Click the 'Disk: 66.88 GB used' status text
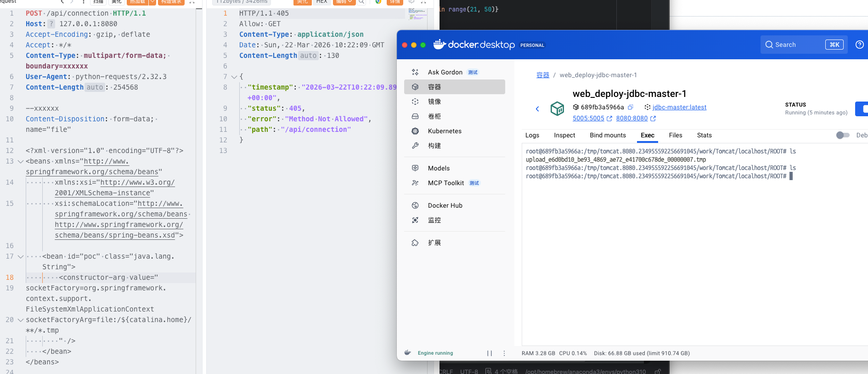The width and height of the screenshot is (868, 374). (x=620, y=353)
